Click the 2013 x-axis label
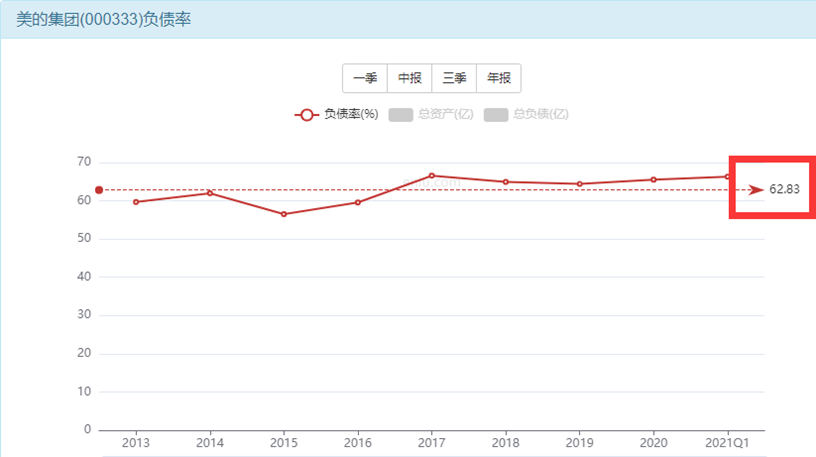This screenshot has height=457, width=816. pyautogui.click(x=136, y=442)
